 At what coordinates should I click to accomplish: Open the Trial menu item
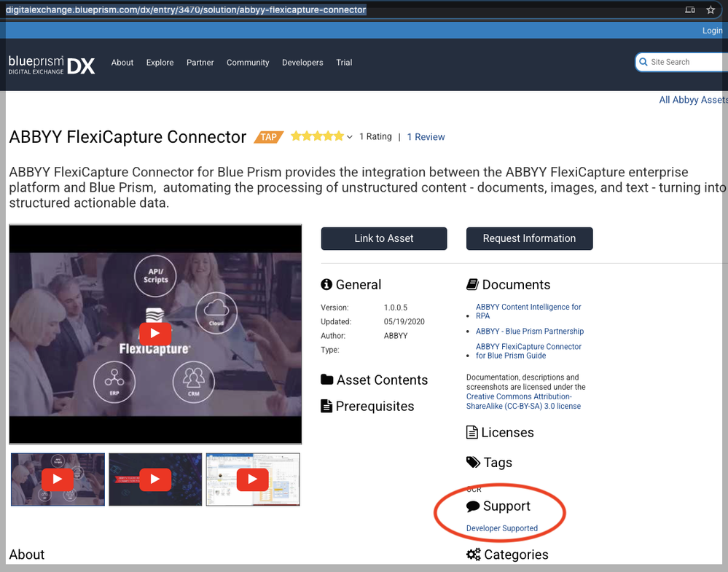point(344,63)
